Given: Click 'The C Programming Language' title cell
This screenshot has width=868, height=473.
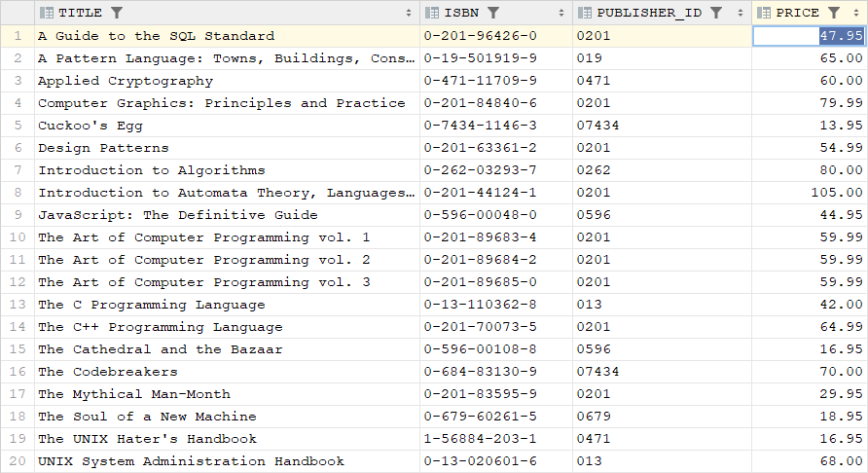Looking at the screenshot, I should (x=227, y=305).
